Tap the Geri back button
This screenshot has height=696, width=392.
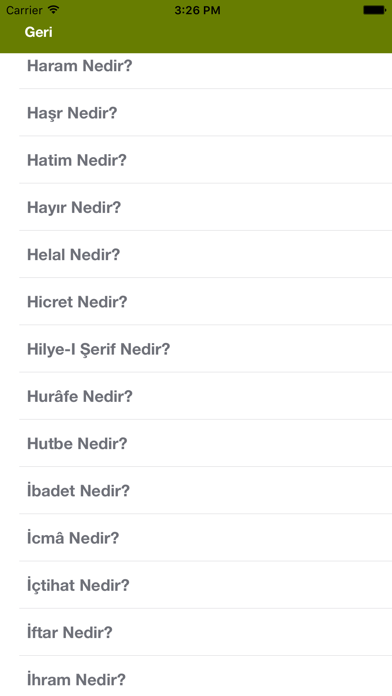click(39, 32)
